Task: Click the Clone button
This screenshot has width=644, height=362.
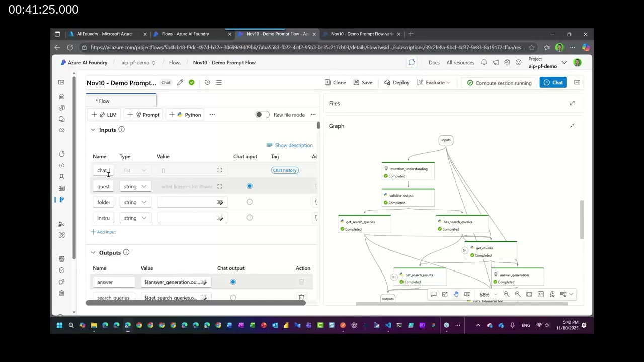Action: click(x=335, y=82)
